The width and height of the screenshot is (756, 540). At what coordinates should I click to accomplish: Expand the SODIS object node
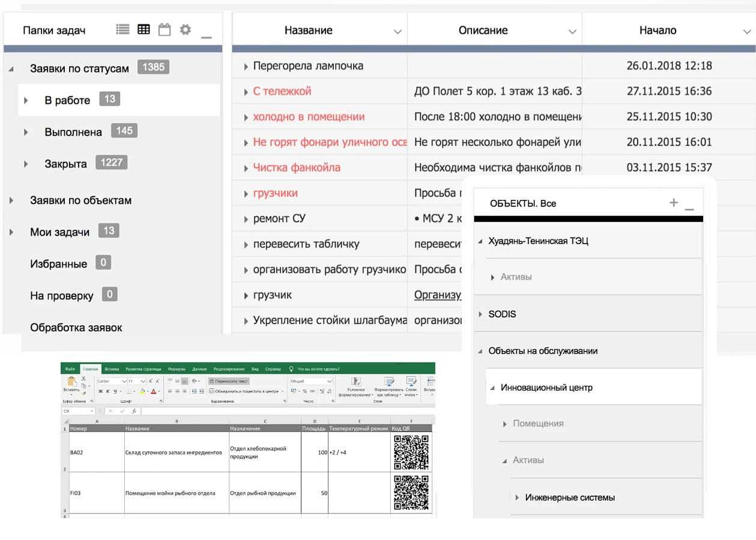(480, 314)
